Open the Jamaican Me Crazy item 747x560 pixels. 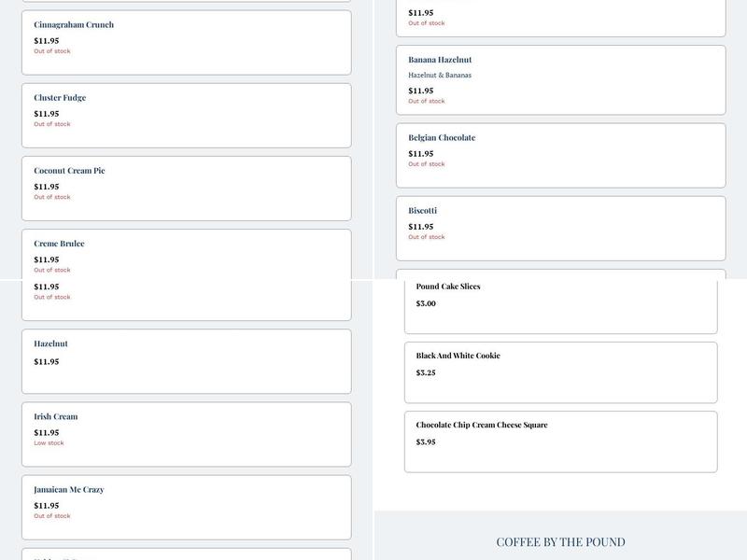(x=186, y=507)
